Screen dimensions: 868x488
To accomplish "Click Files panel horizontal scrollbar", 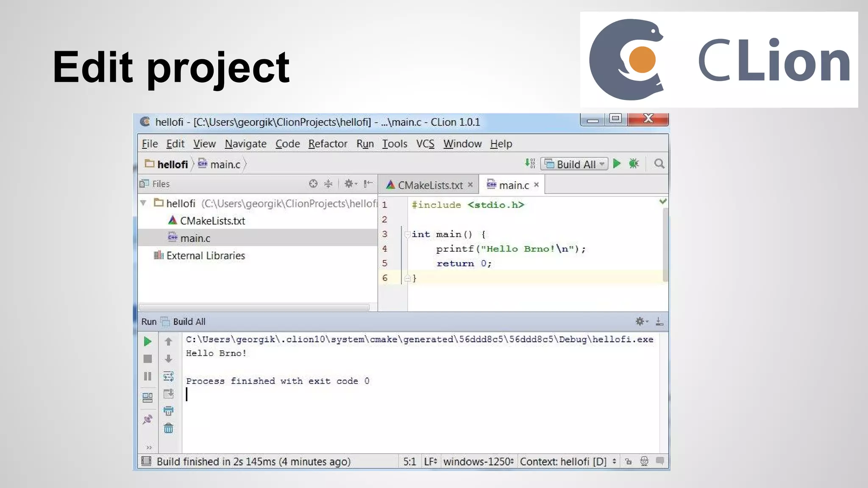I will 254,307.
